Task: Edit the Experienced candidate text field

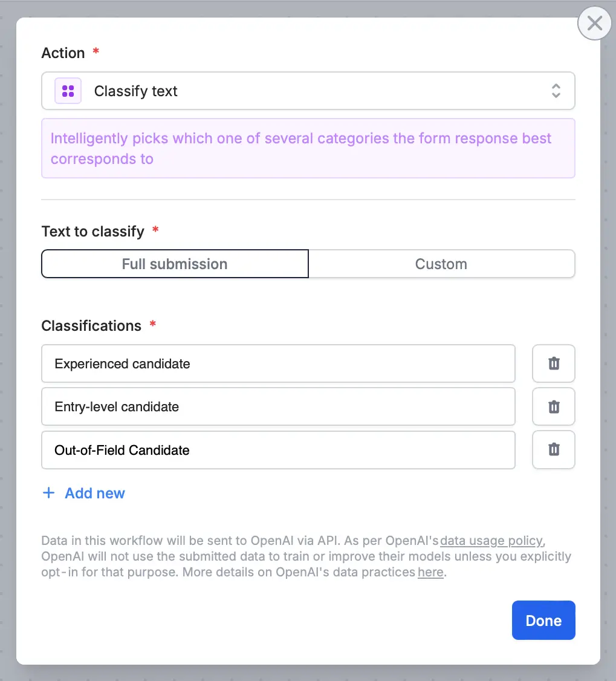Action: tap(278, 363)
